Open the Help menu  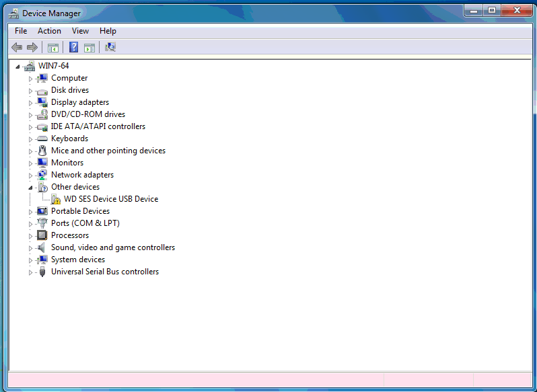pyautogui.click(x=108, y=31)
